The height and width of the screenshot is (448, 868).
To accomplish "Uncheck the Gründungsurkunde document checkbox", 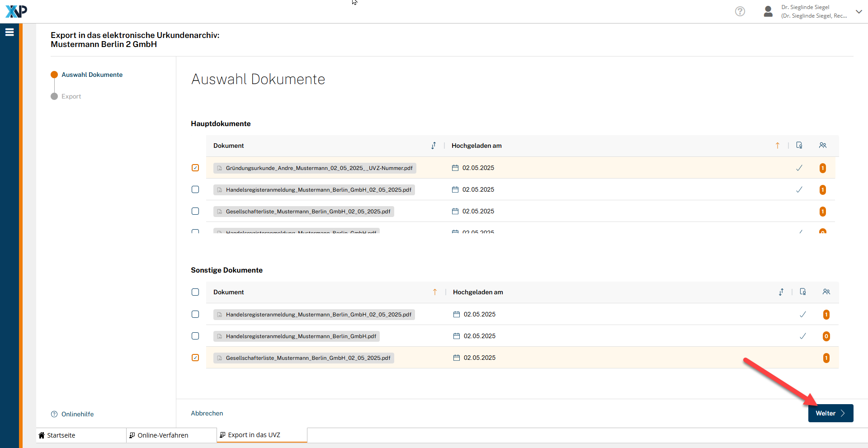I will 195,168.
